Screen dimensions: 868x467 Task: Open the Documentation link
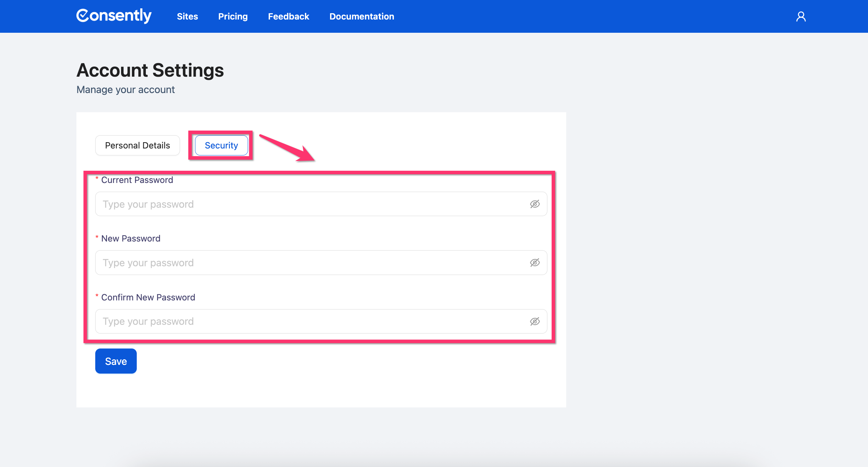(361, 16)
